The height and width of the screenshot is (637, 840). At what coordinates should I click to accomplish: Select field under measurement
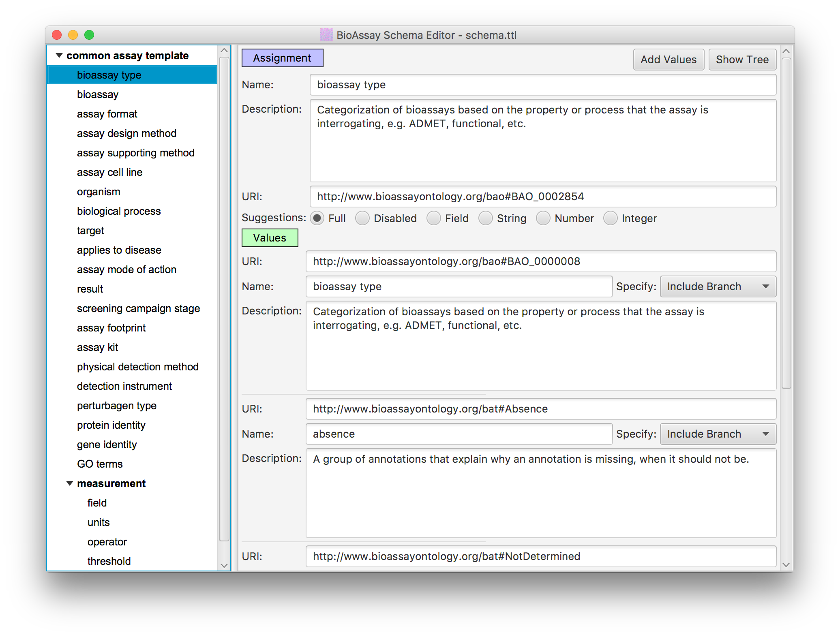click(x=133, y=503)
